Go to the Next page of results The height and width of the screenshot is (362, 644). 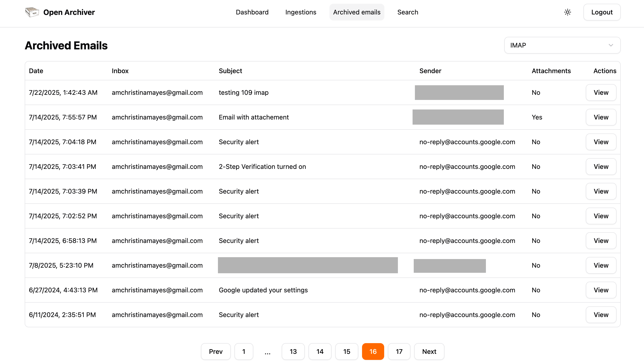click(x=429, y=351)
